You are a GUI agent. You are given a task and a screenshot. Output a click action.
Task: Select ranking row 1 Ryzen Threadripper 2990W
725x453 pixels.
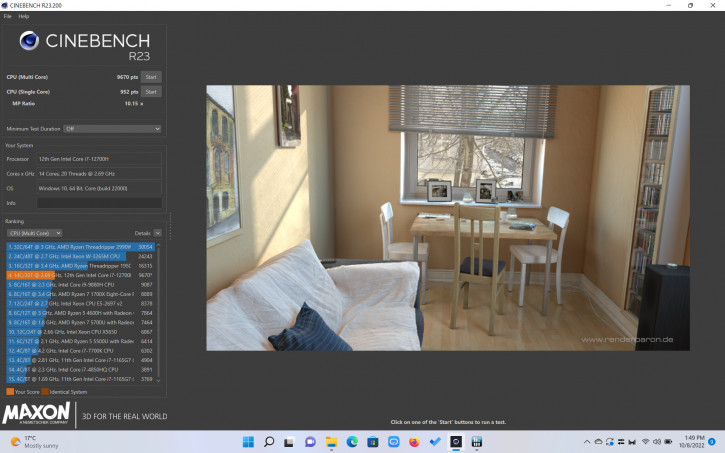(80, 247)
